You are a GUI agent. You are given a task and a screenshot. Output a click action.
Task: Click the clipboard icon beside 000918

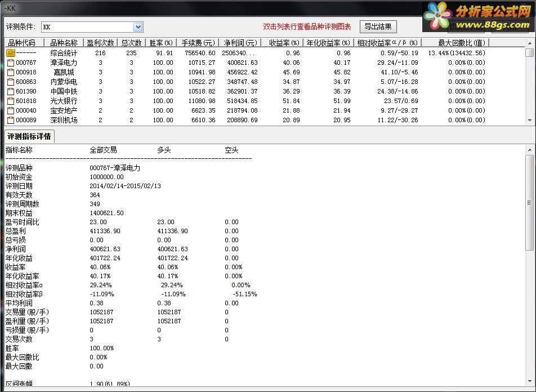coord(11,72)
